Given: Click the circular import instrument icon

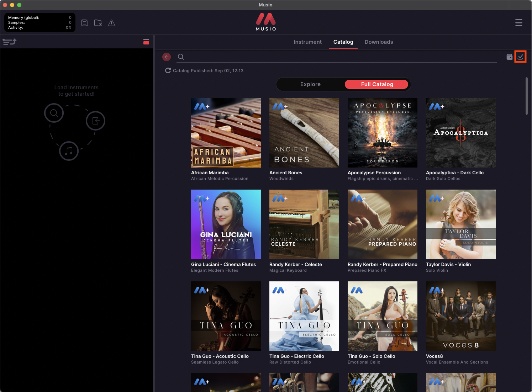Looking at the screenshot, I should point(96,121).
